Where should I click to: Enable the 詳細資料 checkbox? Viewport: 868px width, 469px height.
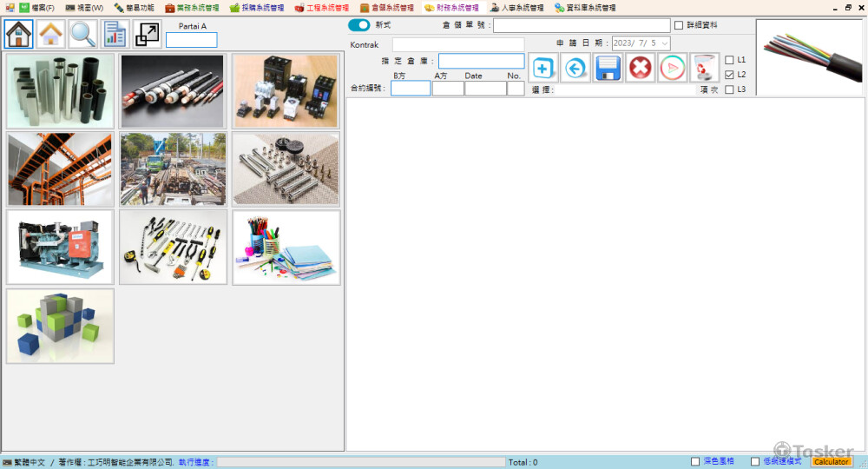[679, 25]
